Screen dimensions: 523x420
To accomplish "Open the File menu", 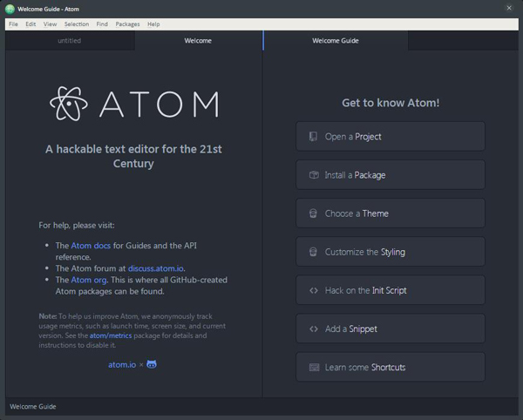I will pos(13,24).
